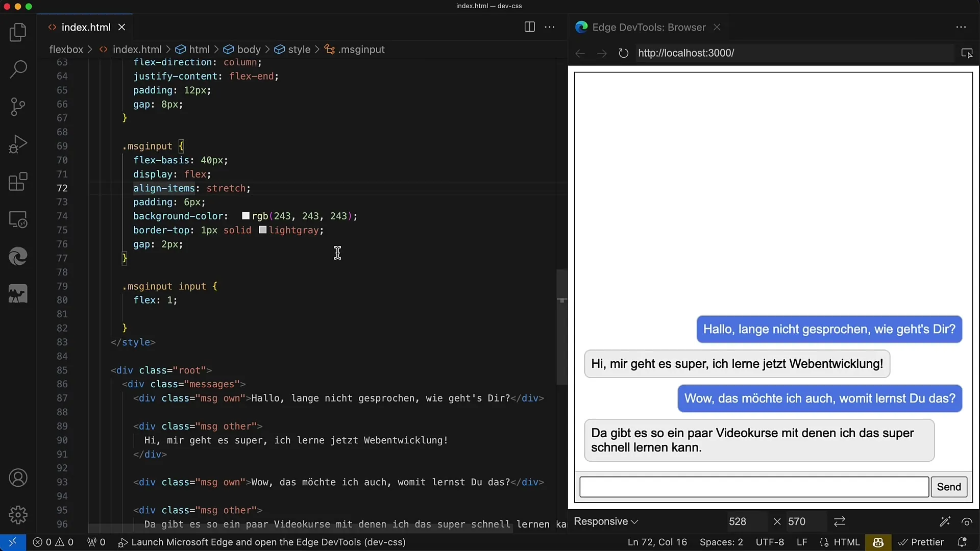This screenshot has height=551, width=980.
Task: Click the editor horizontal scrollbar
Action: click(x=300, y=529)
